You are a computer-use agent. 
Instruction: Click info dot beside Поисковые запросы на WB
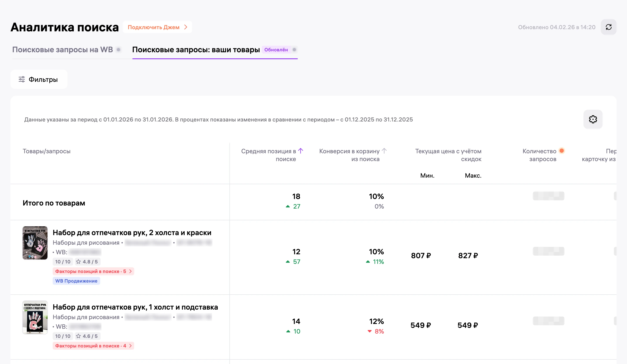(x=118, y=50)
